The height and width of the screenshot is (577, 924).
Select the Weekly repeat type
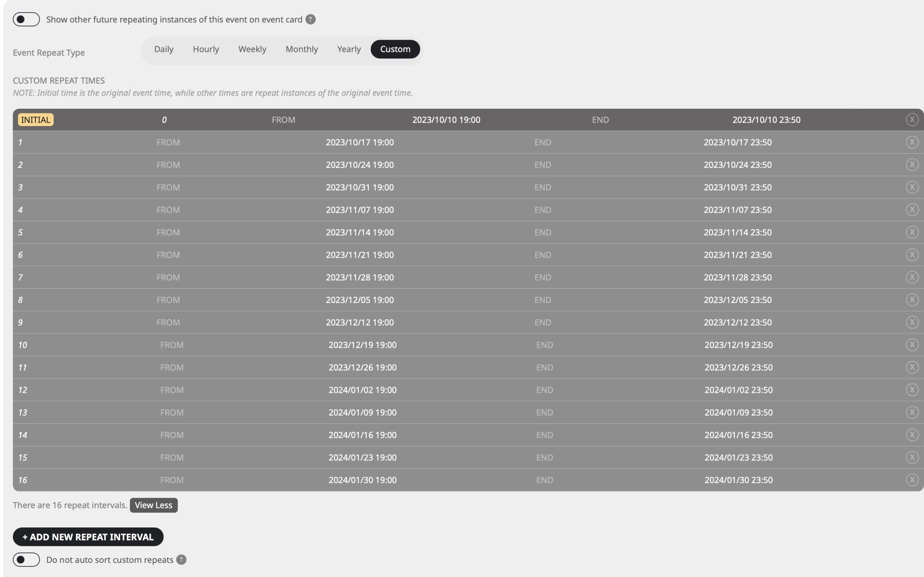click(x=252, y=49)
